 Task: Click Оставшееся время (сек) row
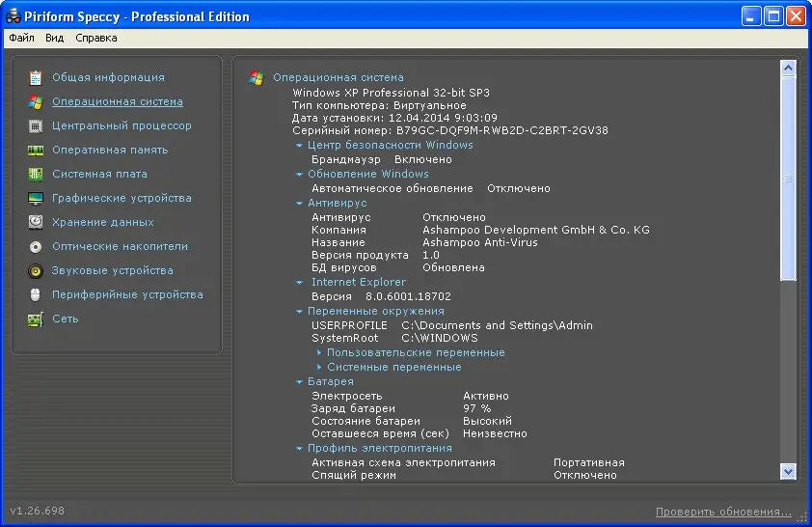coord(420,433)
